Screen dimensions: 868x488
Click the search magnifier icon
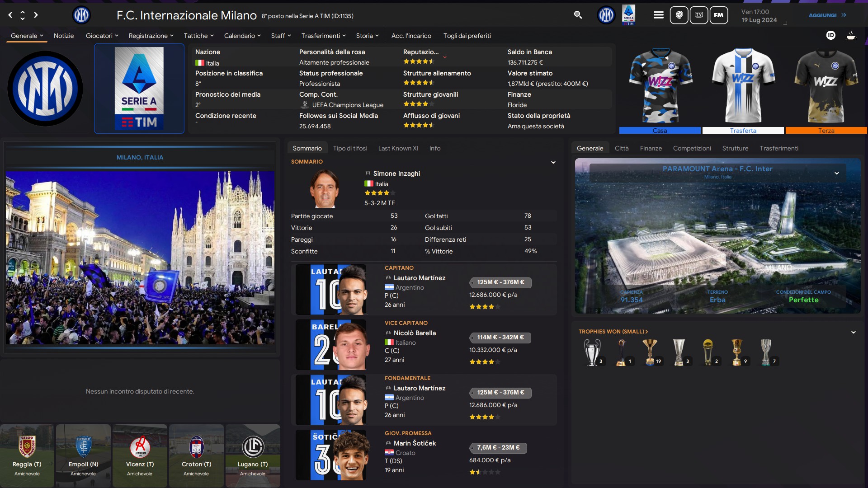coord(578,15)
